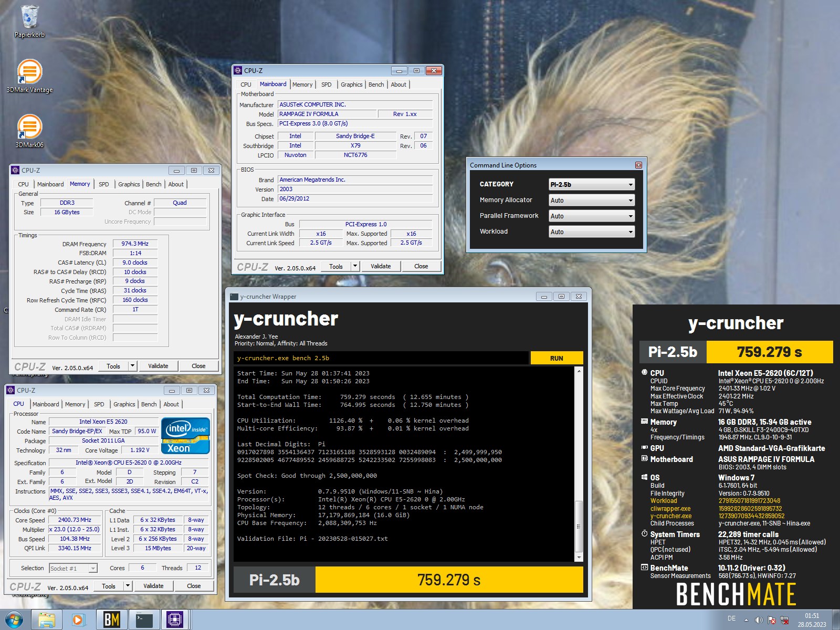Image resolution: width=840 pixels, height=630 pixels.
Task: Click y-cruncher Wrapper title icon
Action: (x=234, y=297)
